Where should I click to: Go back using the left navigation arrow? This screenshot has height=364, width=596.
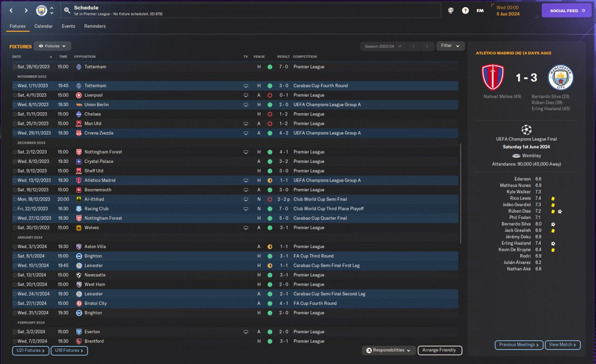pyautogui.click(x=12, y=10)
